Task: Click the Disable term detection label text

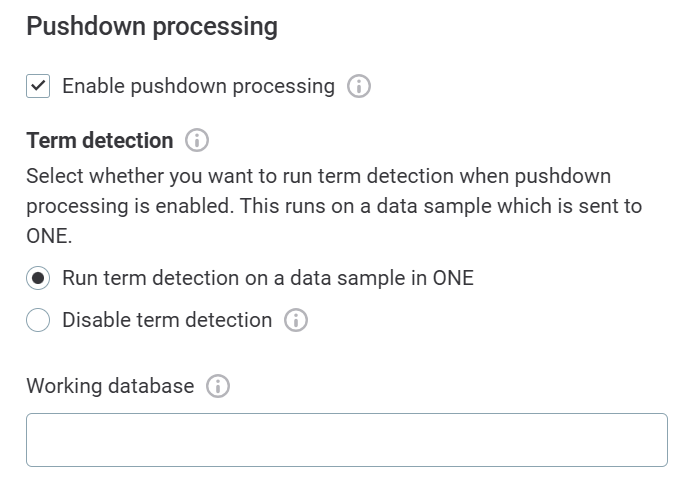Action: [x=167, y=321]
